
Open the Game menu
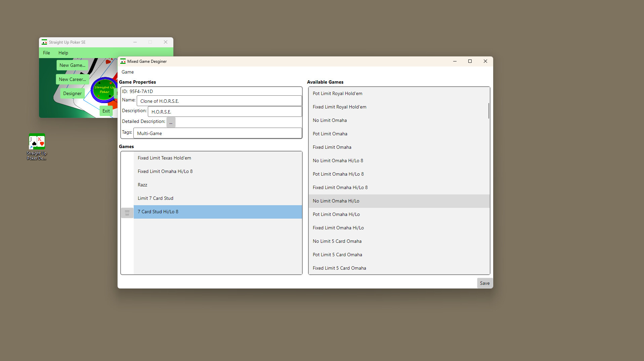point(128,72)
